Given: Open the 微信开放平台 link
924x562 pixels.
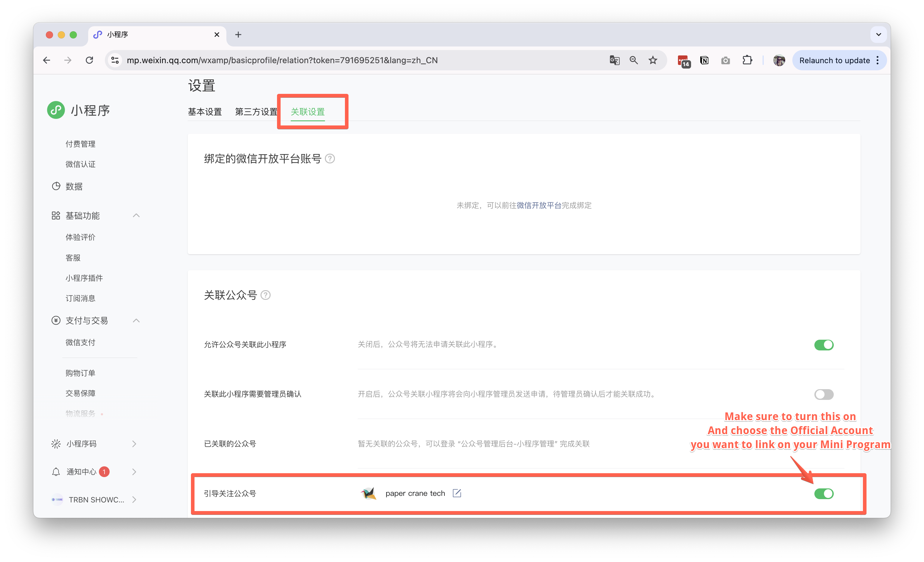Looking at the screenshot, I should point(539,205).
